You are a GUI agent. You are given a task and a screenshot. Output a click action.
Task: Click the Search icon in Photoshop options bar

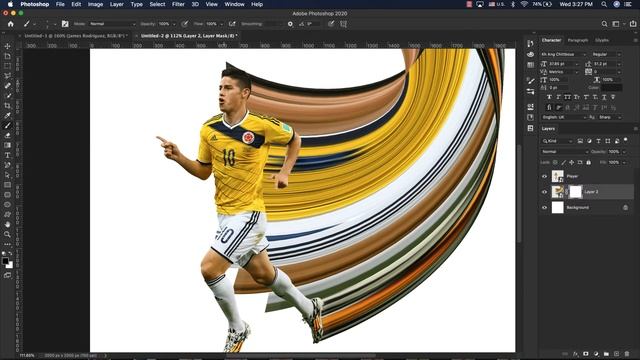(604, 24)
